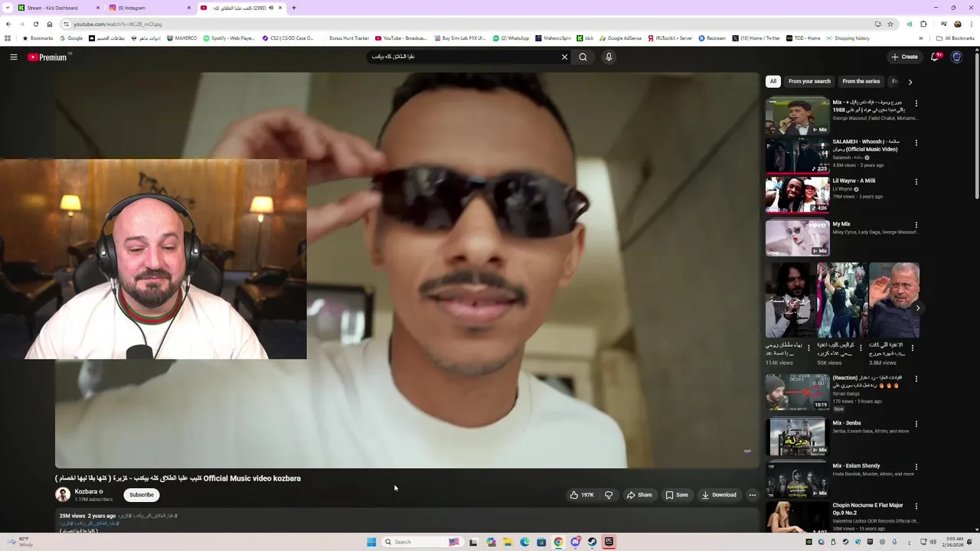Open the Windows Start menu
Screen dimensions: 980x551
click(371, 542)
